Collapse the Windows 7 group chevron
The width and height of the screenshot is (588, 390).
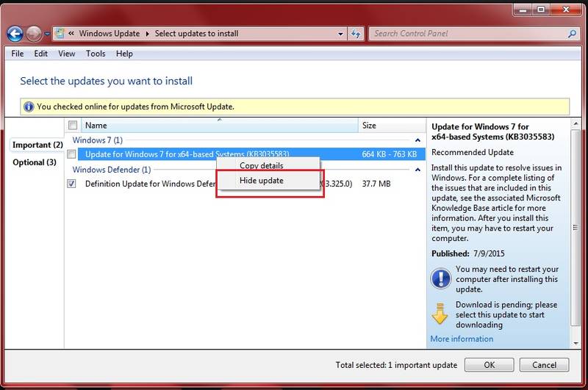(x=417, y=140)
